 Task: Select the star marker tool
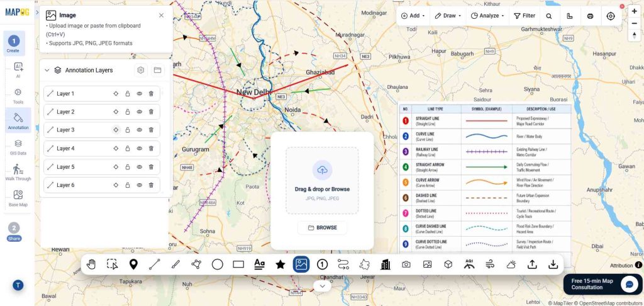[280, 264]
